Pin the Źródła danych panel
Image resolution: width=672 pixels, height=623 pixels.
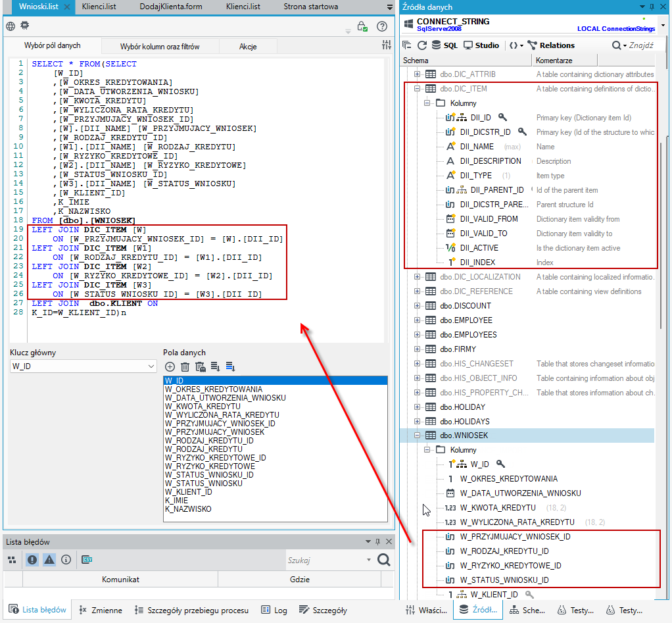pos(652,7)
